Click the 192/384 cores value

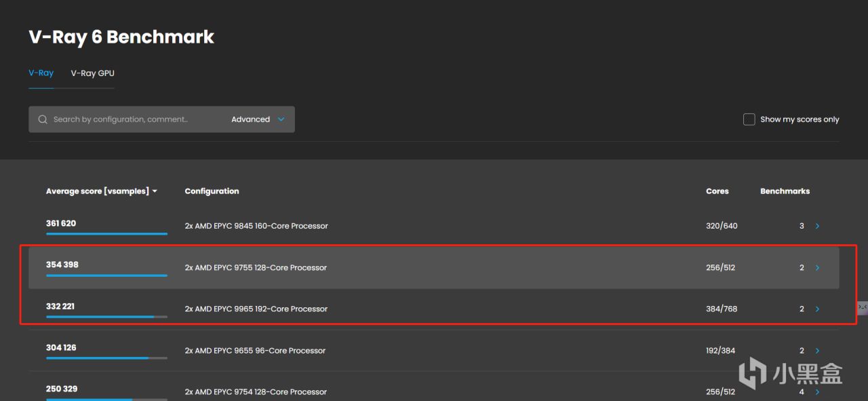pos(721,351)
